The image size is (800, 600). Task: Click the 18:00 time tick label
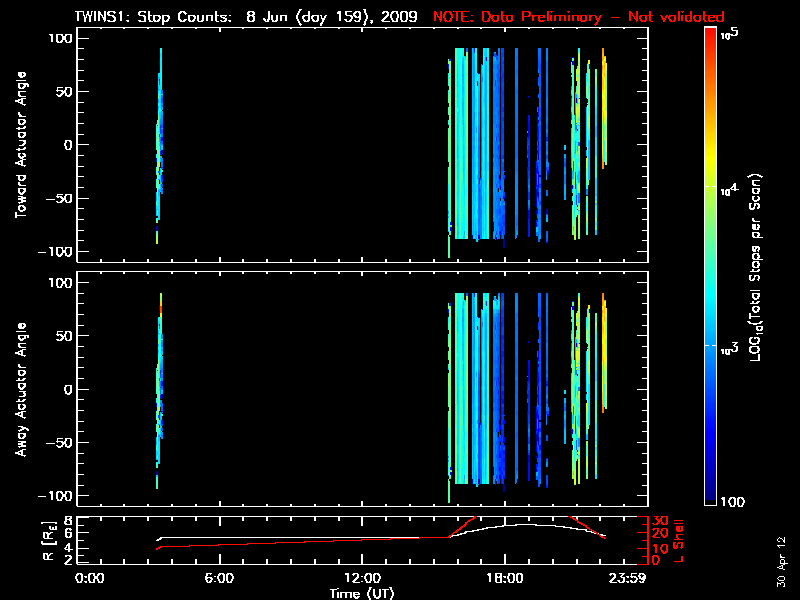tap(504, 578)
